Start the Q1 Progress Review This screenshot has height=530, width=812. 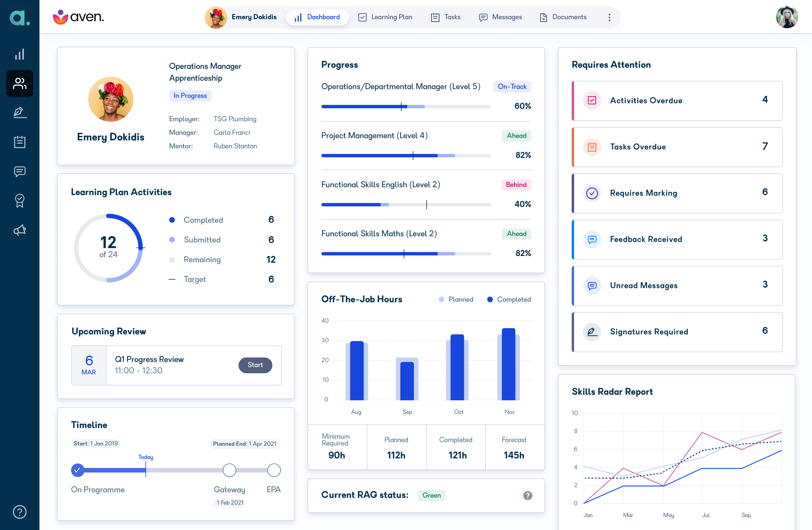(255, 365)
